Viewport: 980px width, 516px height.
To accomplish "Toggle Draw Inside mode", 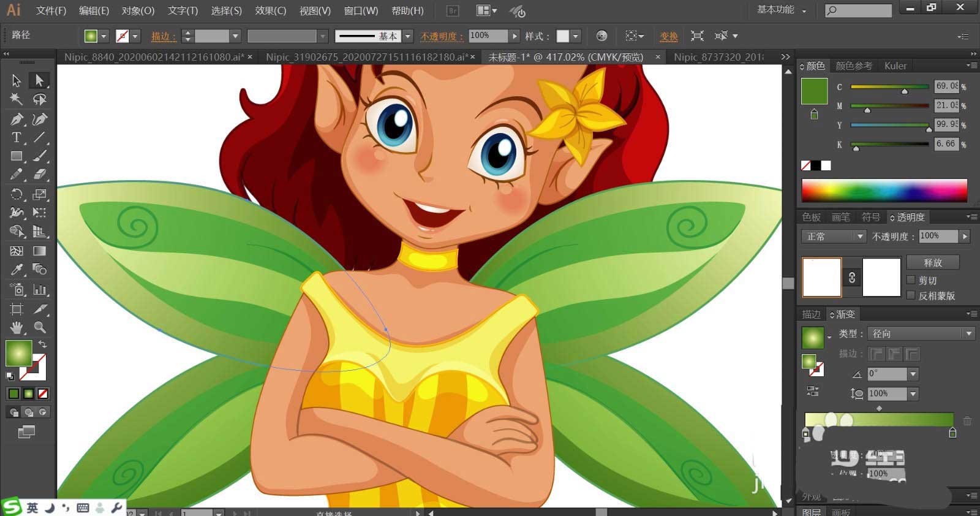I will tap(43, 412).
